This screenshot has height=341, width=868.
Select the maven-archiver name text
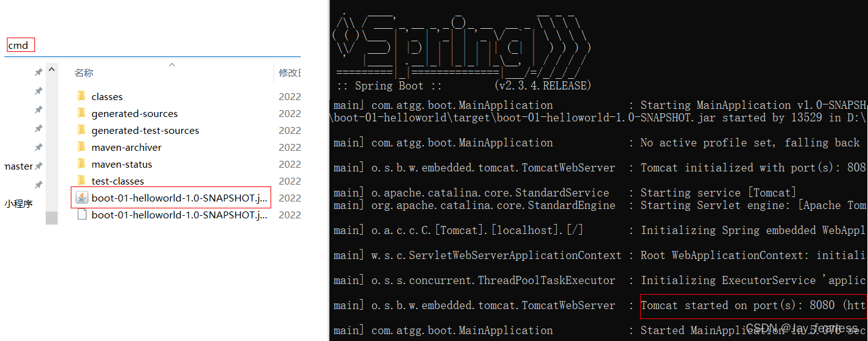tap(127, 147)
